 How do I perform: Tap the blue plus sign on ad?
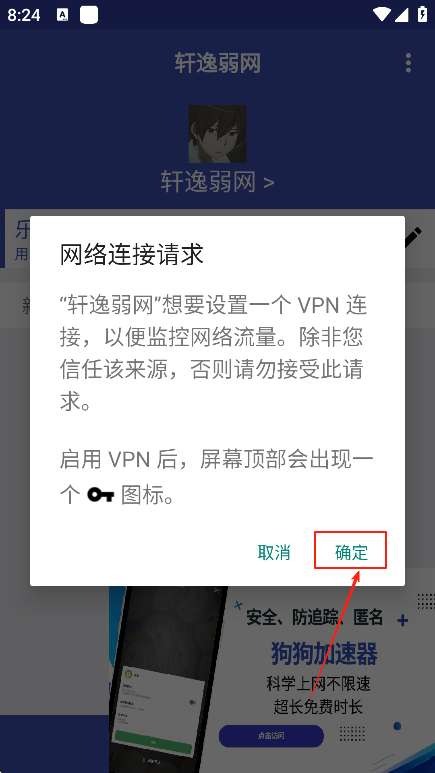pos(402,620)
